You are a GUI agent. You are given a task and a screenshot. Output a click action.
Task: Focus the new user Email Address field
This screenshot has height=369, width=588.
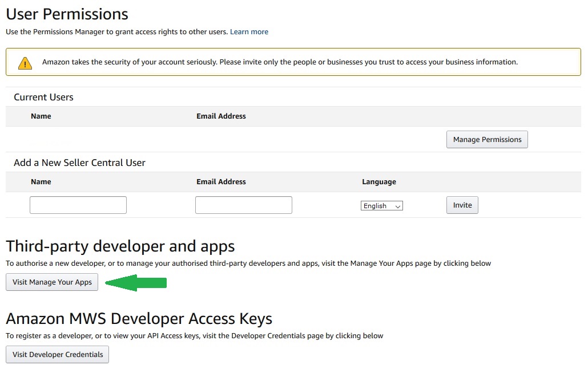point(243,205)
